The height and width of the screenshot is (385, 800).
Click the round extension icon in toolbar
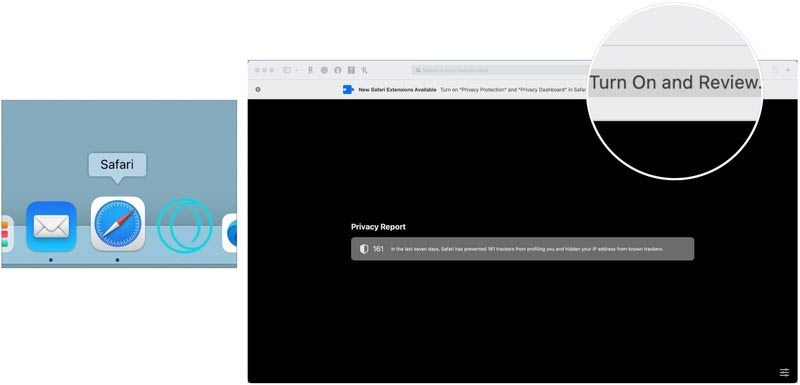click(324, 70)
